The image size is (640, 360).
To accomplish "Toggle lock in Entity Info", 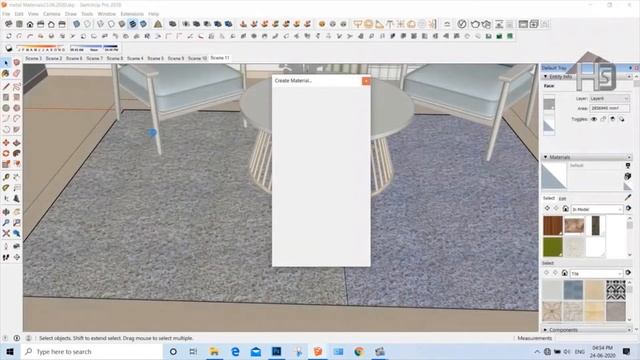I will pyautogui.click(x=603, y=119).
